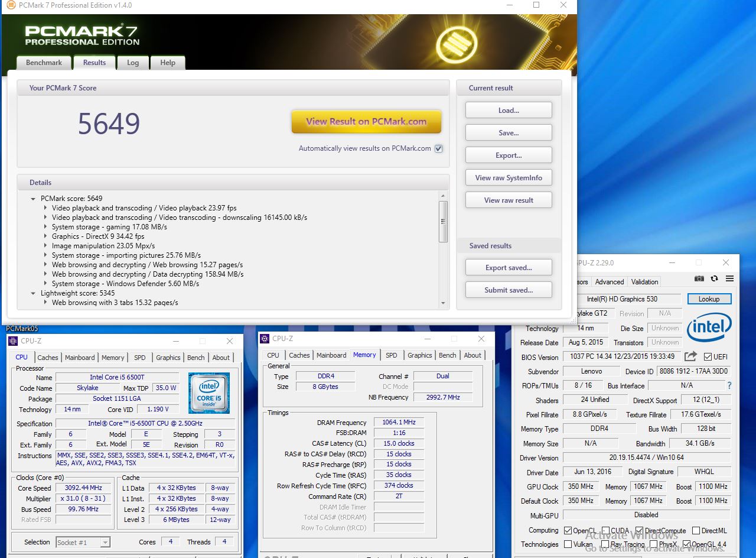Click the CPU-Z processor window title icon
The image size is (756, 558).
click(x=13, y=341)
